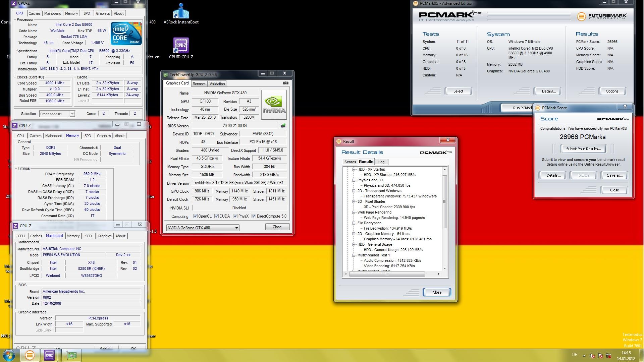Open the Windows Start orb
Screen dimensions: 644x362
click(9, 355)
